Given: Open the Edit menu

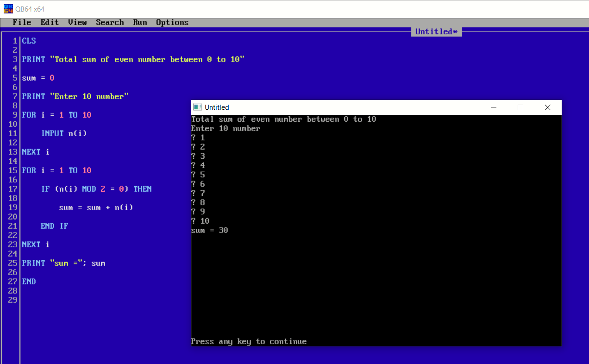Looking at the screenshot, I should tap(50, 22).
